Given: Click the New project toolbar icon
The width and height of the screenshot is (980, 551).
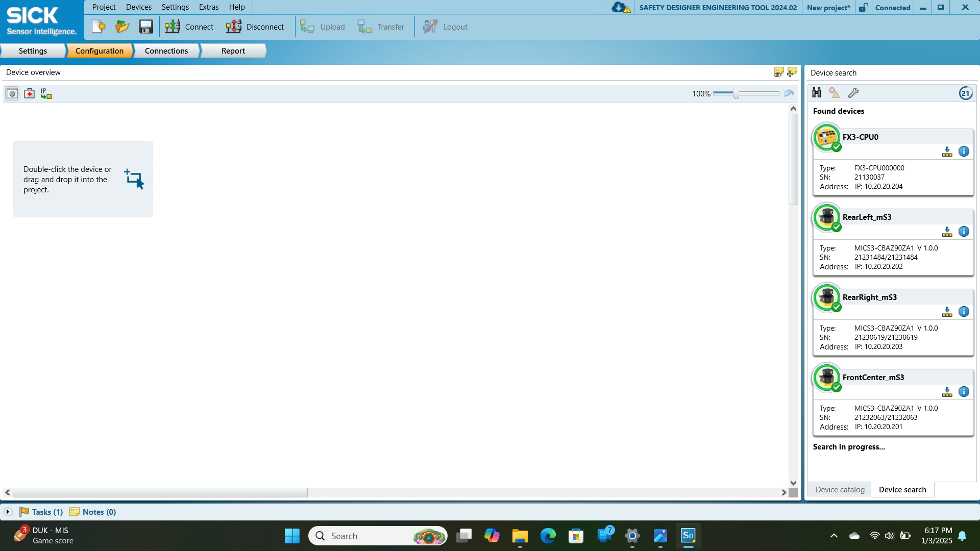Looking at the screenshot, I should pyautogui.click(x=99, y=27).
